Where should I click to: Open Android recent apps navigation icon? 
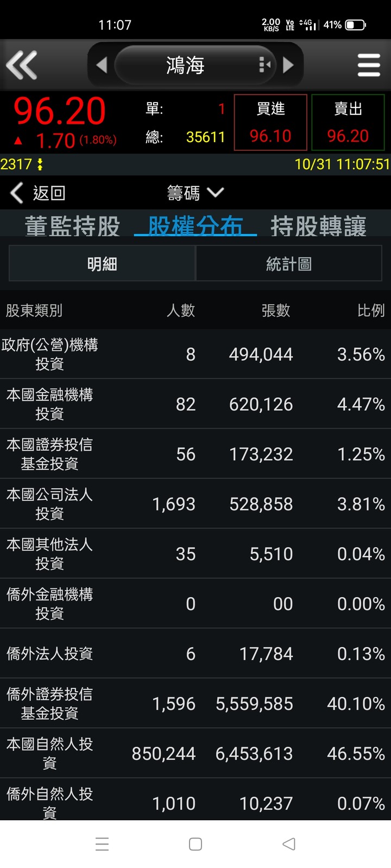[102, 844]
